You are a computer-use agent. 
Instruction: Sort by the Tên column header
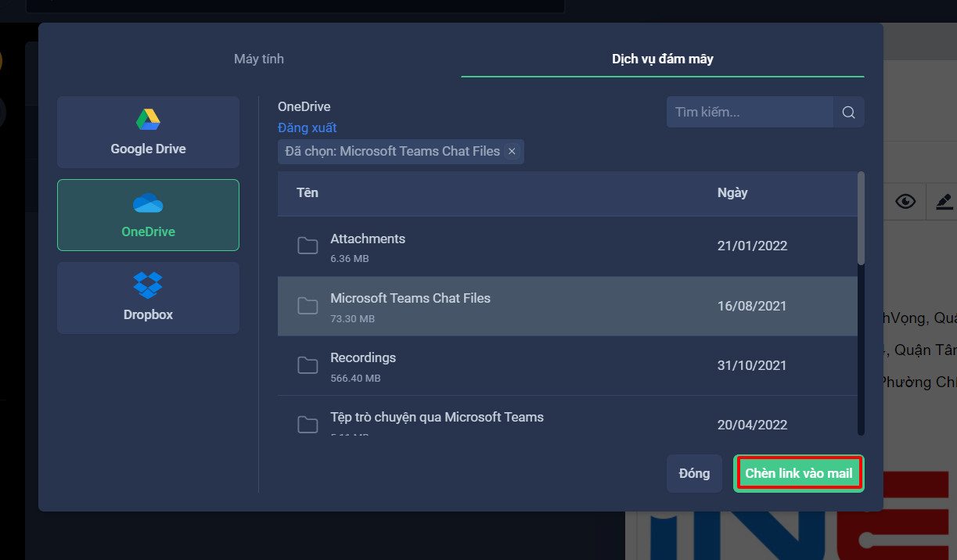coord(308,192)
